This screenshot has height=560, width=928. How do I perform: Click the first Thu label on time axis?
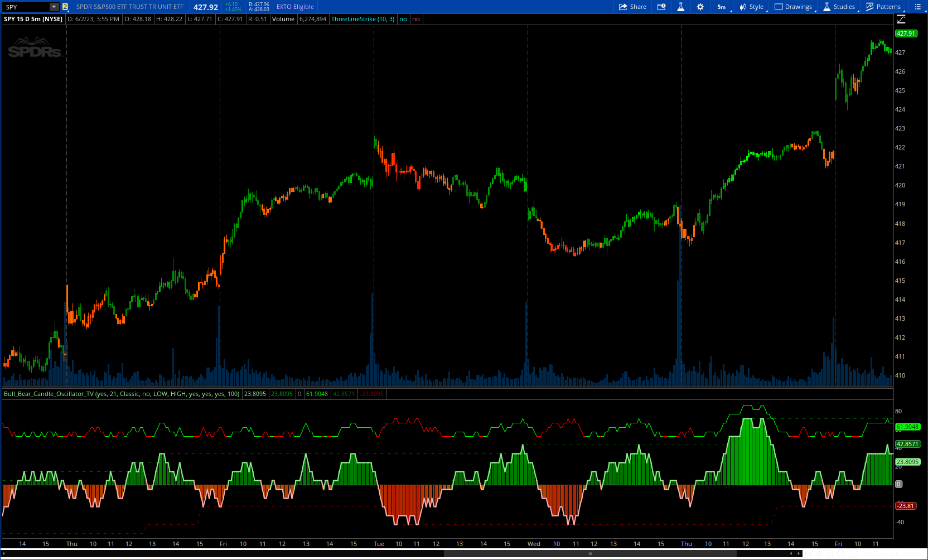tap(72, 544)
